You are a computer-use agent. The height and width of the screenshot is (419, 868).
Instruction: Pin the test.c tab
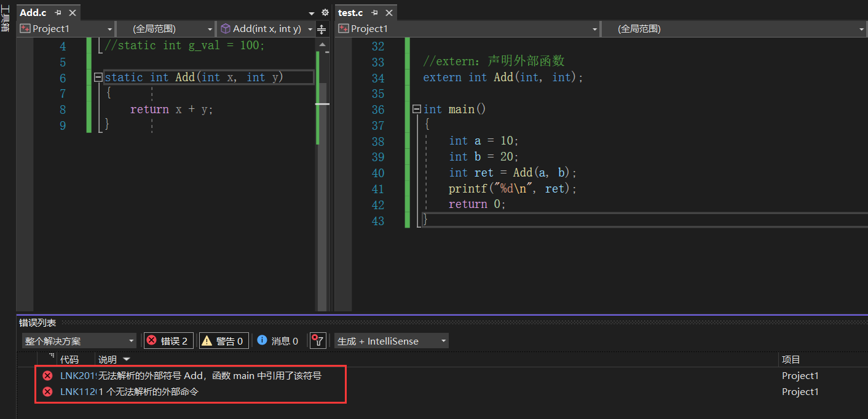pos(374,12)
